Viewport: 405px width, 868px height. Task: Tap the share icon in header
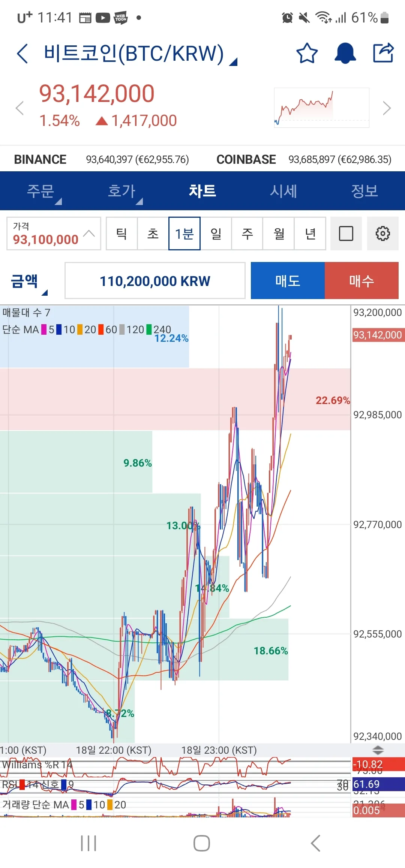(383, 53)
